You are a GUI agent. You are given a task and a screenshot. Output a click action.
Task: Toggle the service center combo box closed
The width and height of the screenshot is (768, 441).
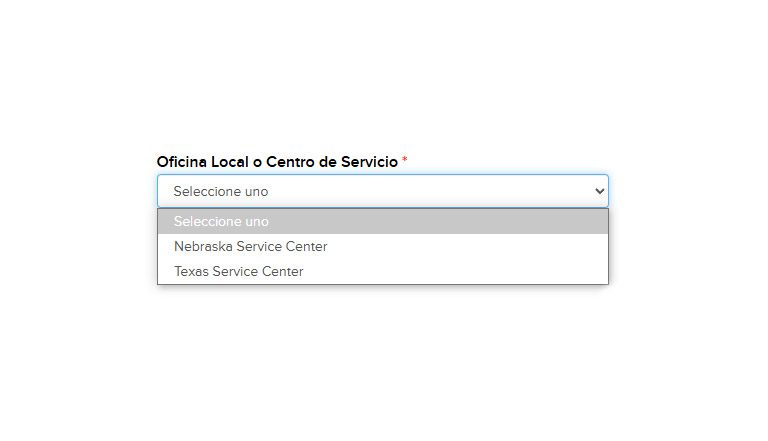click(383, 191)
